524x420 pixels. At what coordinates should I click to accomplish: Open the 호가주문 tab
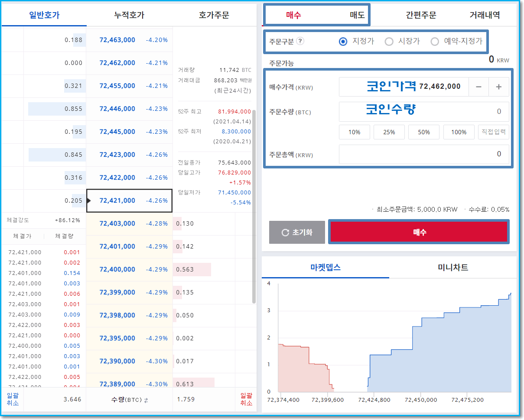click(x=214, y=15)
